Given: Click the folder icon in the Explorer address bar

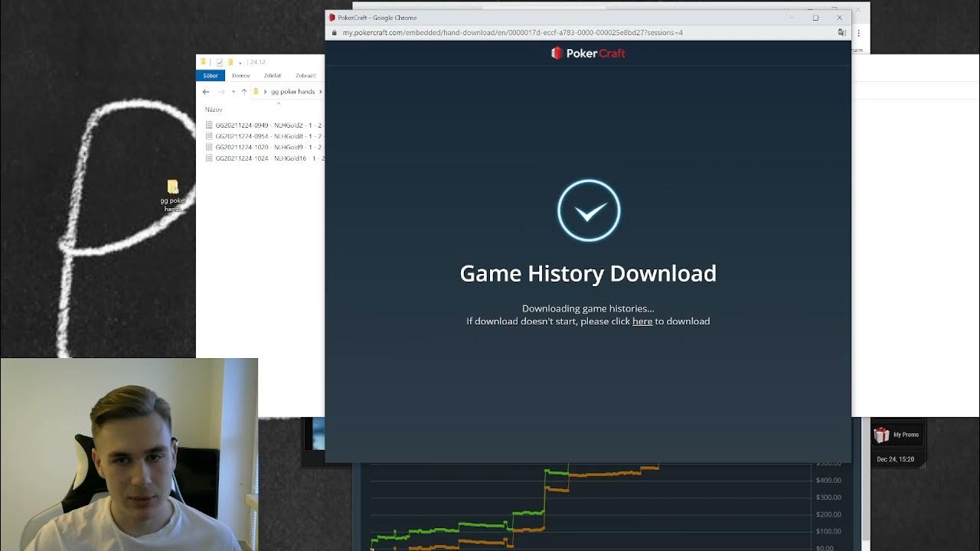Looking at the screenshot, I should click(x=256, y=92).
